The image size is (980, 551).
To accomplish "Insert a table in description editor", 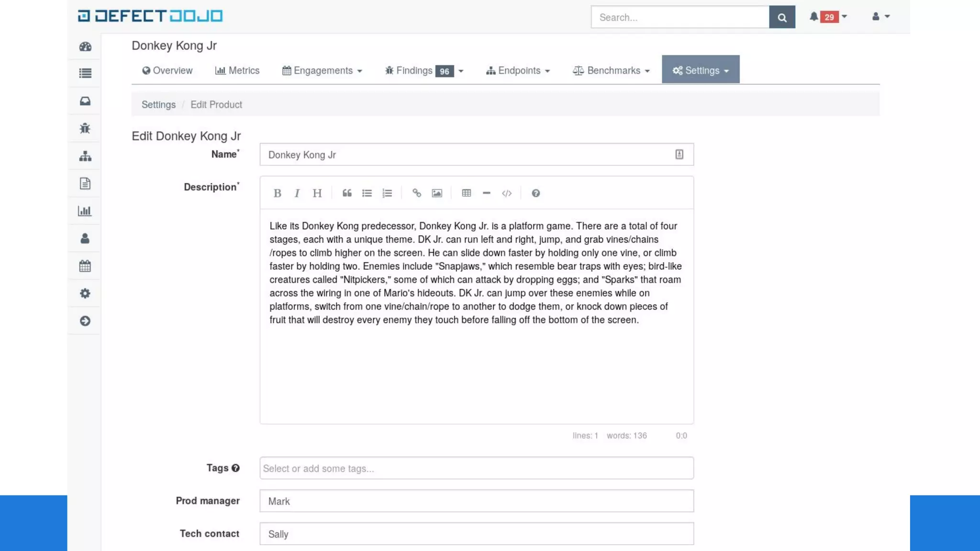I will (467, 193).
